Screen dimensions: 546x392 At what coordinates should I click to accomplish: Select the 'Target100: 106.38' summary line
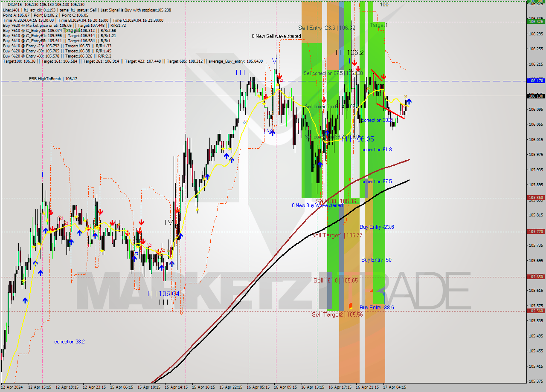133,61
